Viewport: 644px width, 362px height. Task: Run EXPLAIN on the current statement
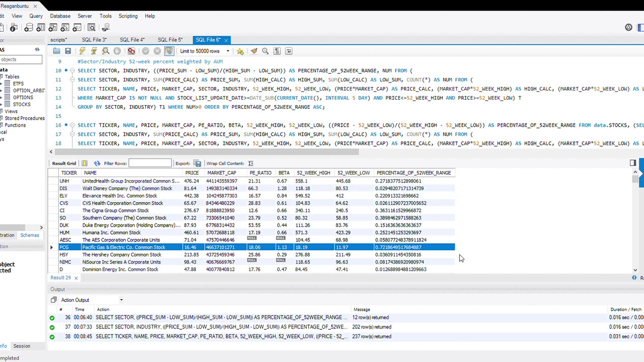coord(105,51)
